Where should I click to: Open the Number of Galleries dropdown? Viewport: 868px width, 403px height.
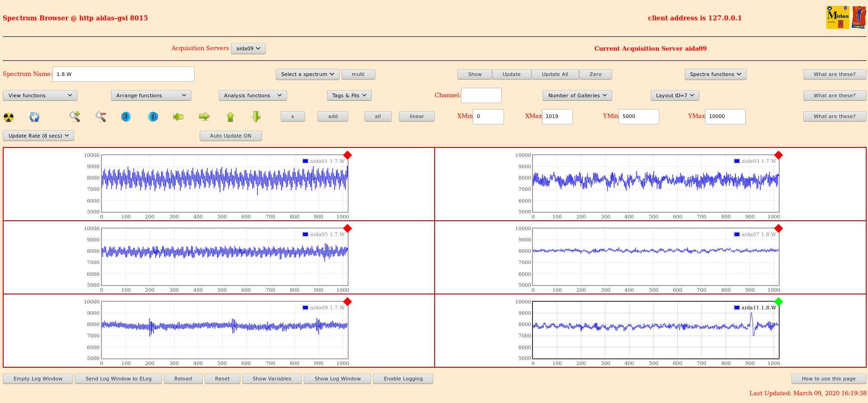coord(577,95)
